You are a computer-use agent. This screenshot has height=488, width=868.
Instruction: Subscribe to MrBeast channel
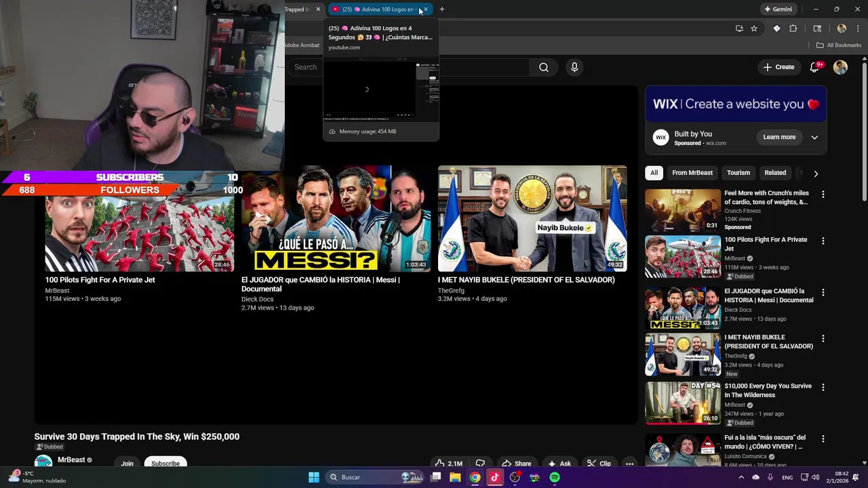tap(165, 463)
